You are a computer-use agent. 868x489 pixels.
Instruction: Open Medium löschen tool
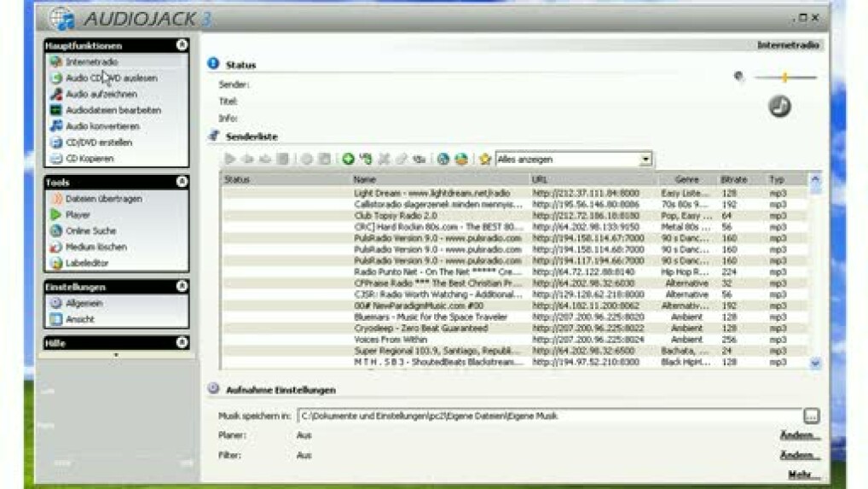point(95,247)
